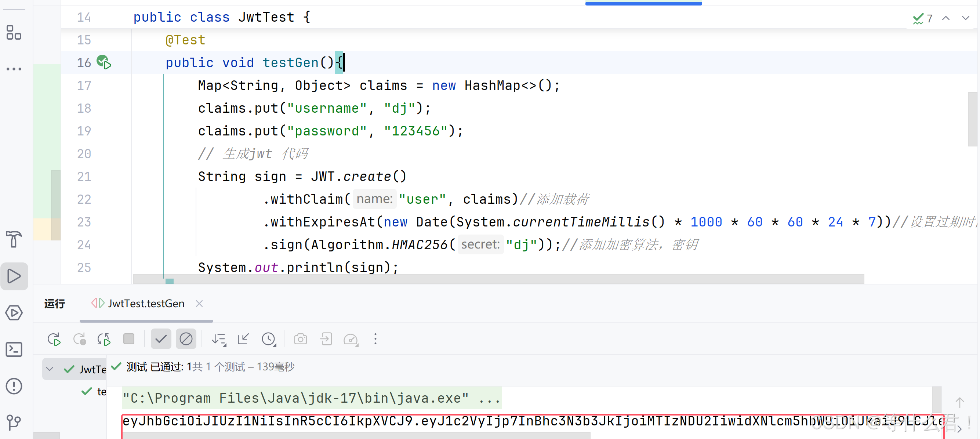The image size is (980, 439).
Task: Run testGen via the gutter run icon on line 16
Action: pyautogui.click(x=104, y=62)
